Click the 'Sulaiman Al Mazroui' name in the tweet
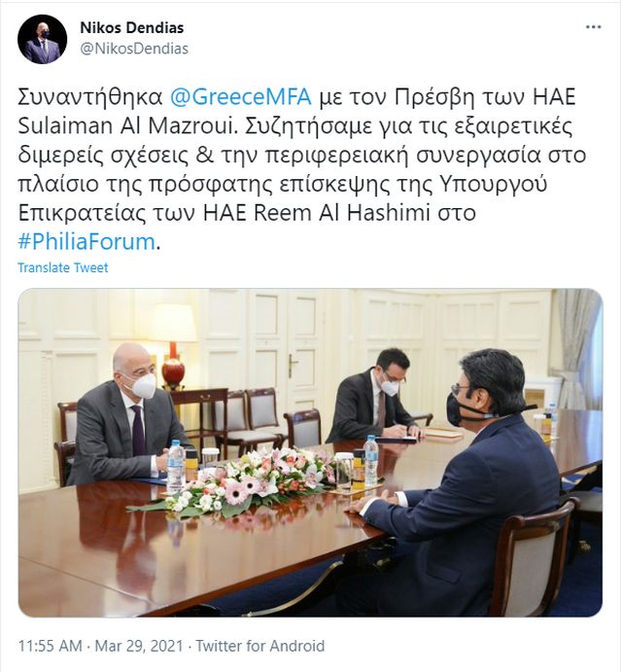The height and width of the screenshot is (672, 622). [x=127, y=126]
